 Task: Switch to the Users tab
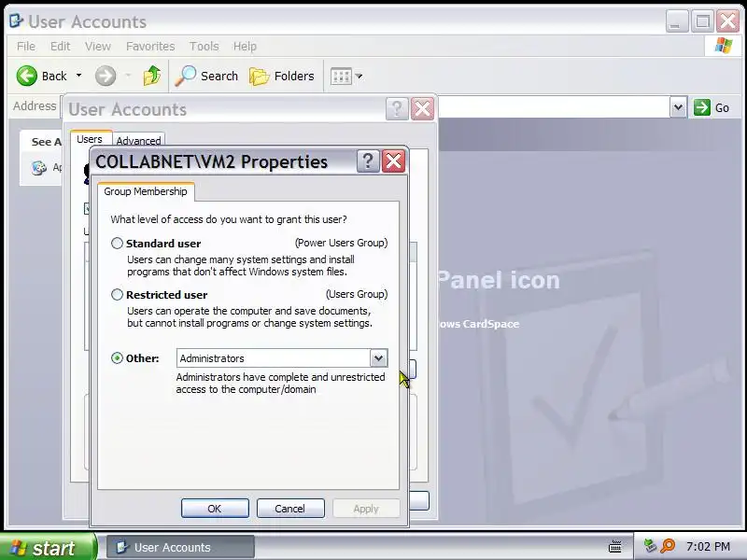click(90, 139)
